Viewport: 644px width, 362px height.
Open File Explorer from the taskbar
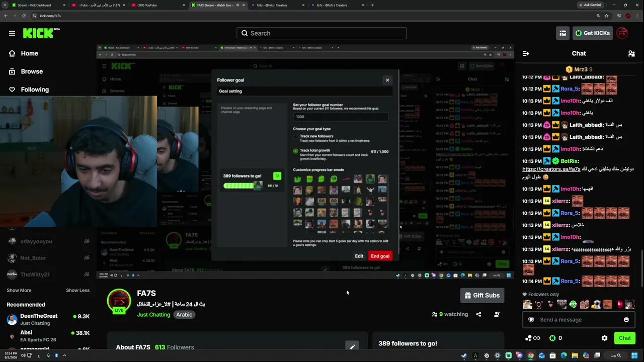click(x=575, y=356)
